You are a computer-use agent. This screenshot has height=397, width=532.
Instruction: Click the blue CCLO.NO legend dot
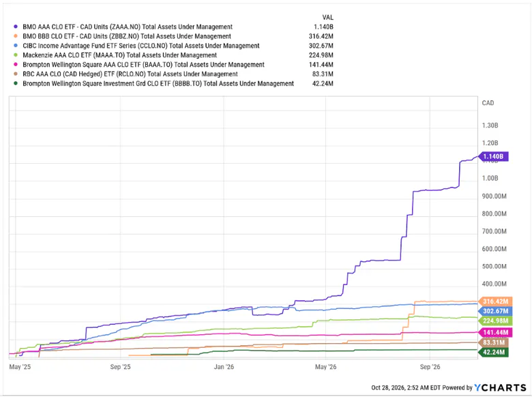(16, 46)
